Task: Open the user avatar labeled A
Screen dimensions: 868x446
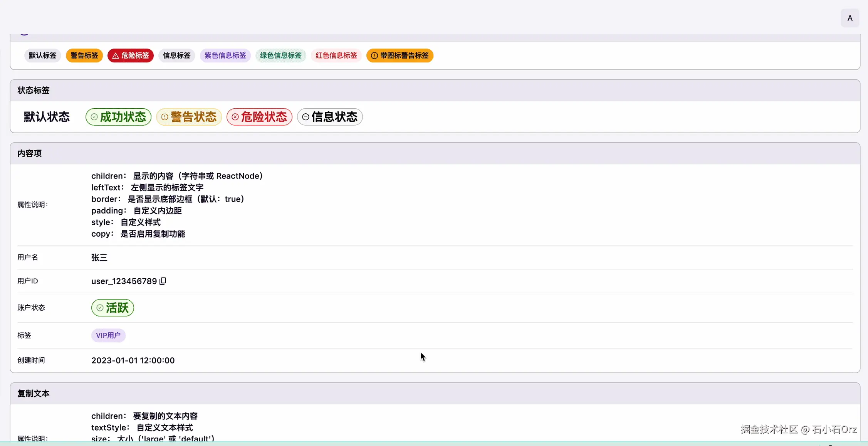Action: tap(850, 18)
